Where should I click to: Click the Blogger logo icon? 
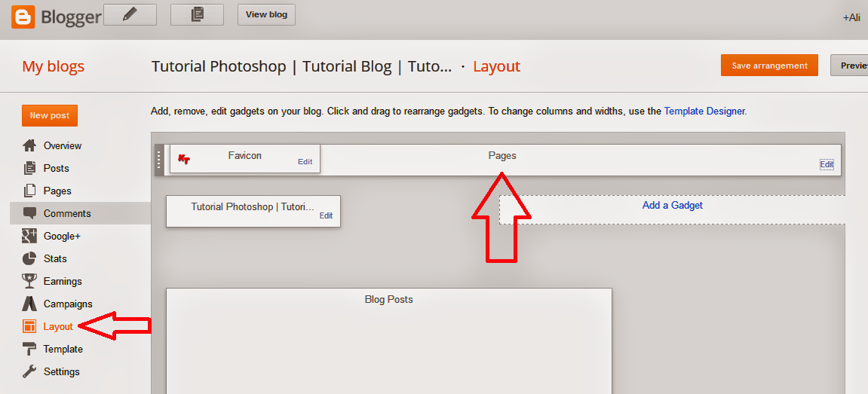pyautogui.click(x=23, y=17)
